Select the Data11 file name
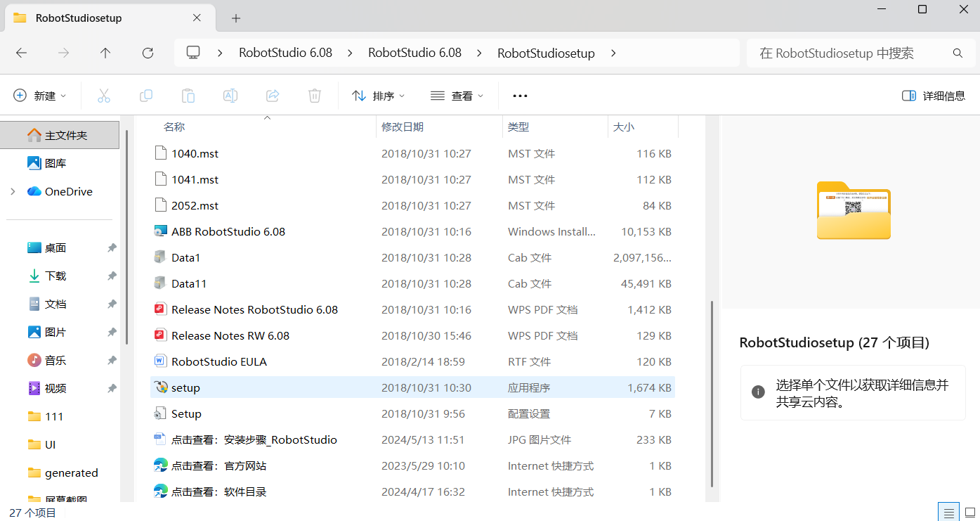Image resolution: width=980 pixels, height=521 pixels. point(189,283)
